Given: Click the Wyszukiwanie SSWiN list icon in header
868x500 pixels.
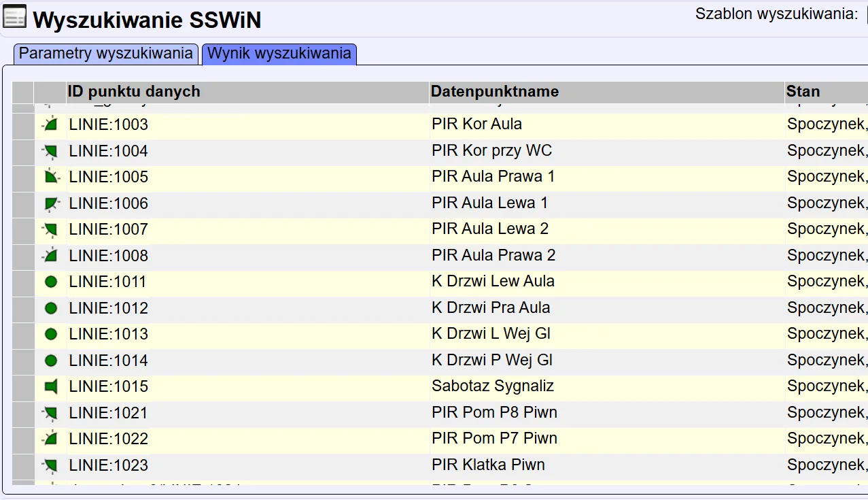Looking at the screenshot, I should point(15,17).
